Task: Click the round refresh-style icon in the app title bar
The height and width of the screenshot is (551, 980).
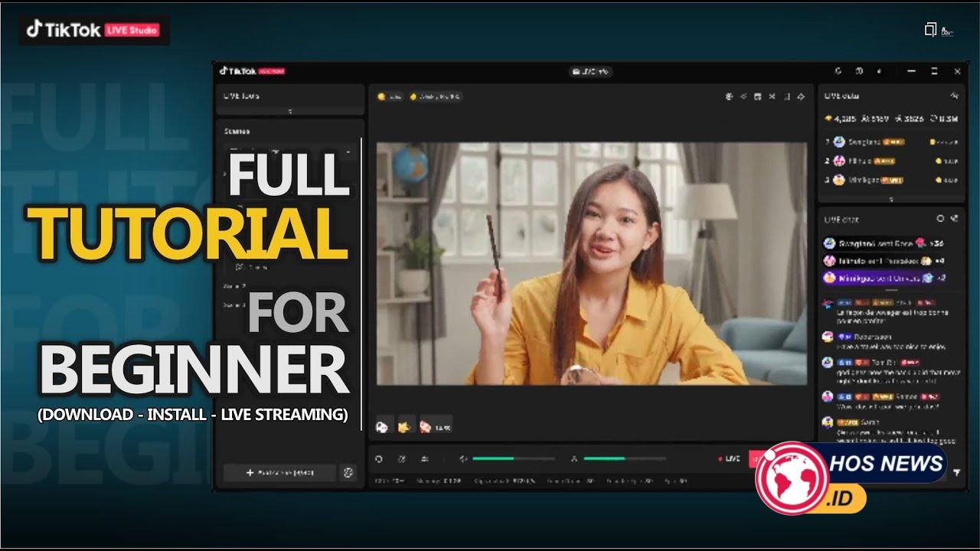Action: pyautogui.click(x=838, y=71)
